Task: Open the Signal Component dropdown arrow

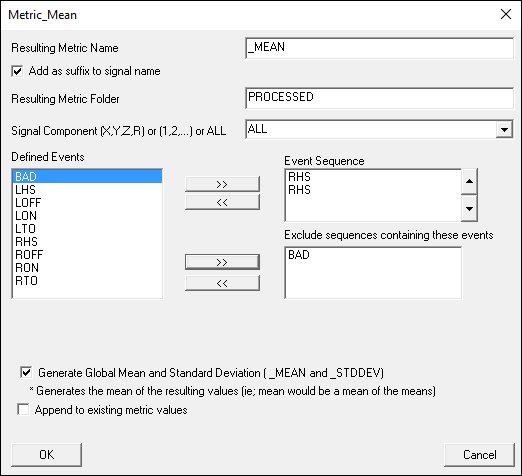Action: 504,129
